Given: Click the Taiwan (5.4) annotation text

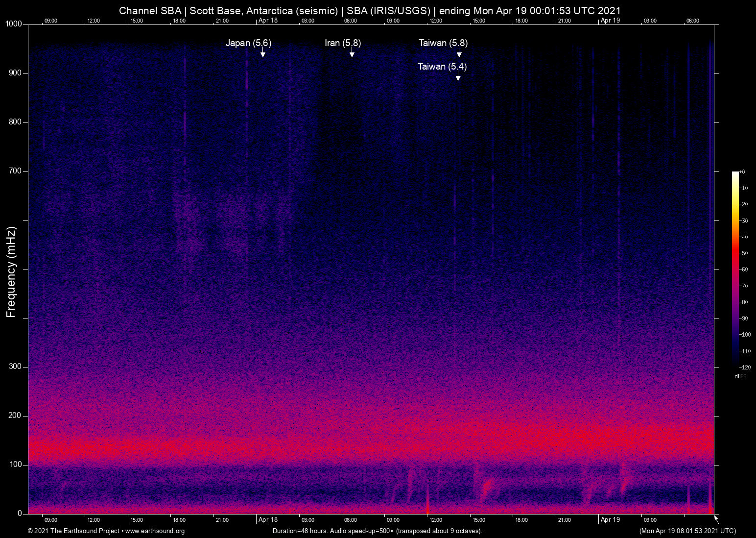Looking at the screenshot, I should coord(442,67).
